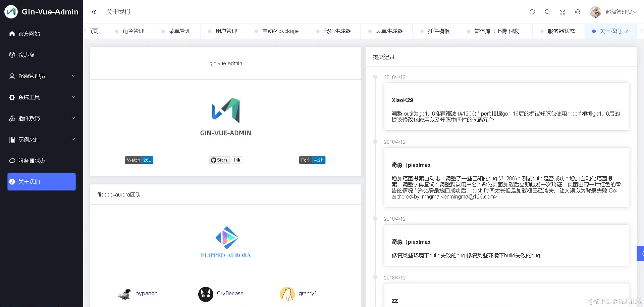The width and height of the screenshot is (644, 307).
Task: Click the user avatar in top bar
Action: (x=595, y=12)
